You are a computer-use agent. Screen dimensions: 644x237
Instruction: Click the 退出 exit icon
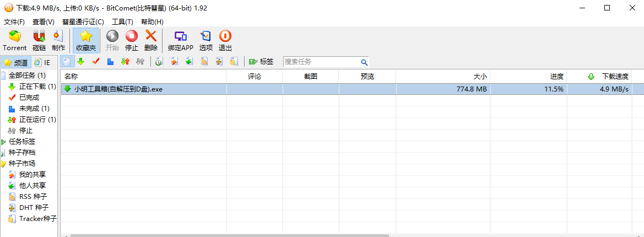point(225,41)
